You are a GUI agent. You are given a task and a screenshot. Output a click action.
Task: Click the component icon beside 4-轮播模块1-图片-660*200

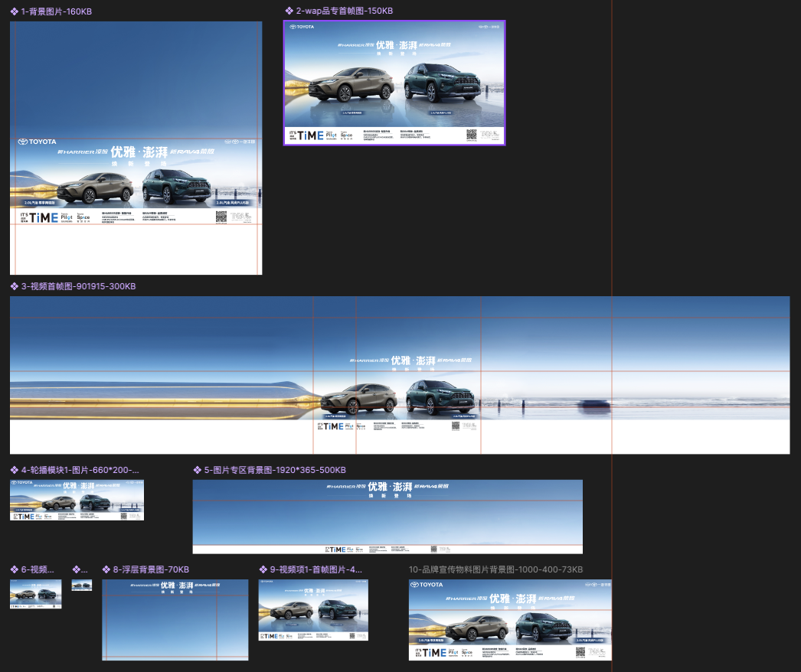(15, 470)
